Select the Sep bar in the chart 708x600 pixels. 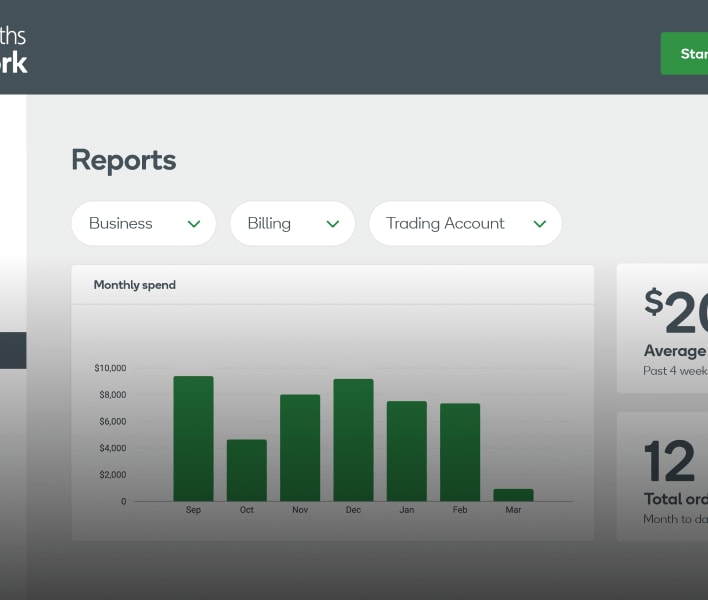pyautogui.click(x=193, y=439)
